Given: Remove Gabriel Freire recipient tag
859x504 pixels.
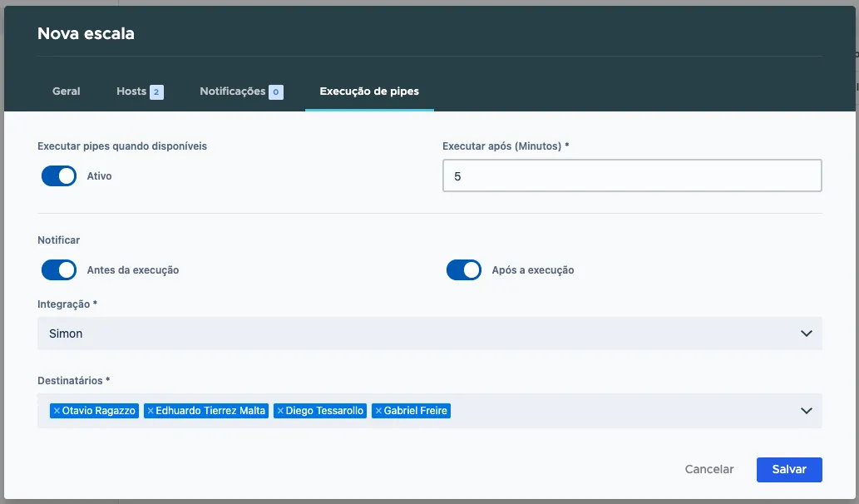Looking at the screenshot, I should pyautogui.click(x=378, y=411).
